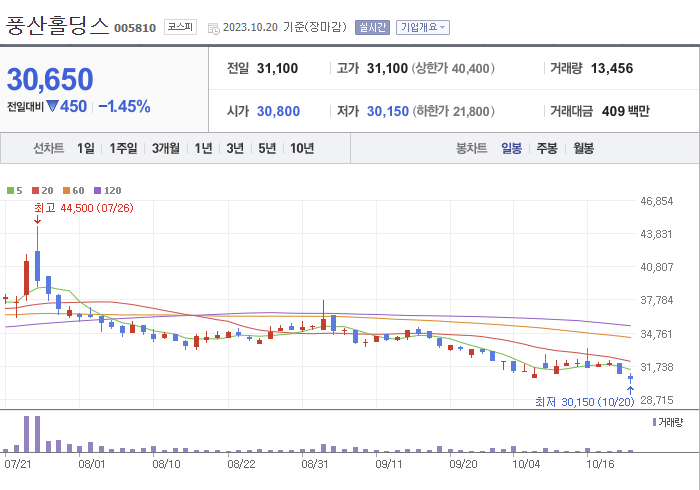Image resolution: width=700 pixels, height=490 pixels.
Task: Open the 기업개요 dropdown
Action: pyautogui.click(x=422, y=28)
